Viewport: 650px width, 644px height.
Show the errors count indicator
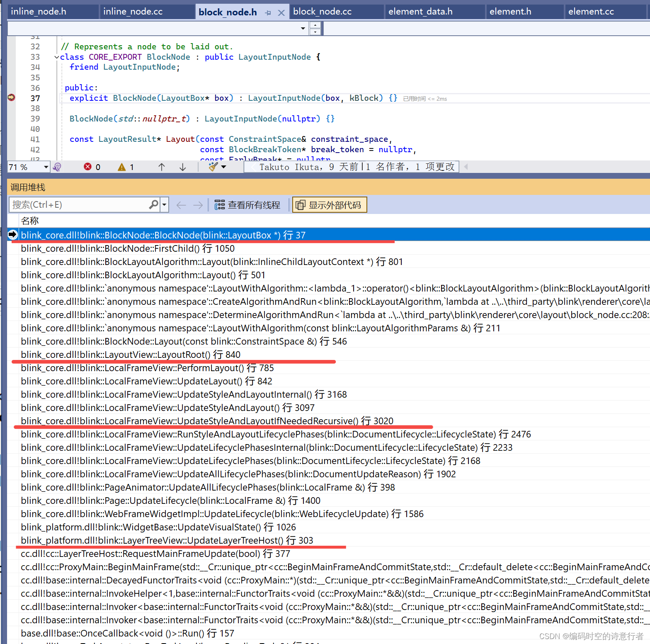92,167
